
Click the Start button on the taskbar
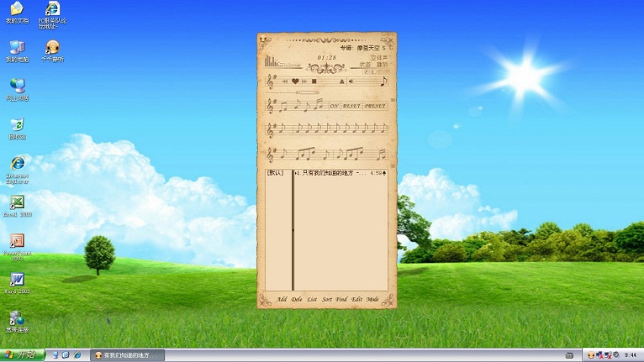coord(22,355)
